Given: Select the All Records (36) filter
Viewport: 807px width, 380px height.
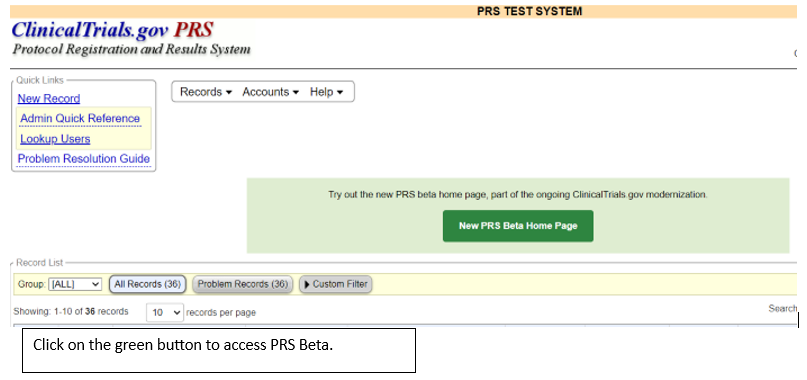Looking at the screenshot, I should [147, 284].
